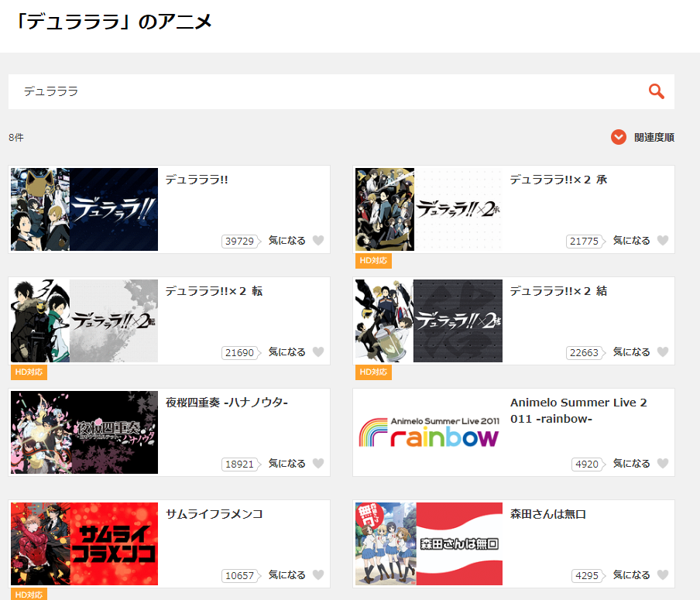Screen dimensions: 700x600
Task: Open the デュラララ!!×2 転 thumbnail
Action: (84, 321)
